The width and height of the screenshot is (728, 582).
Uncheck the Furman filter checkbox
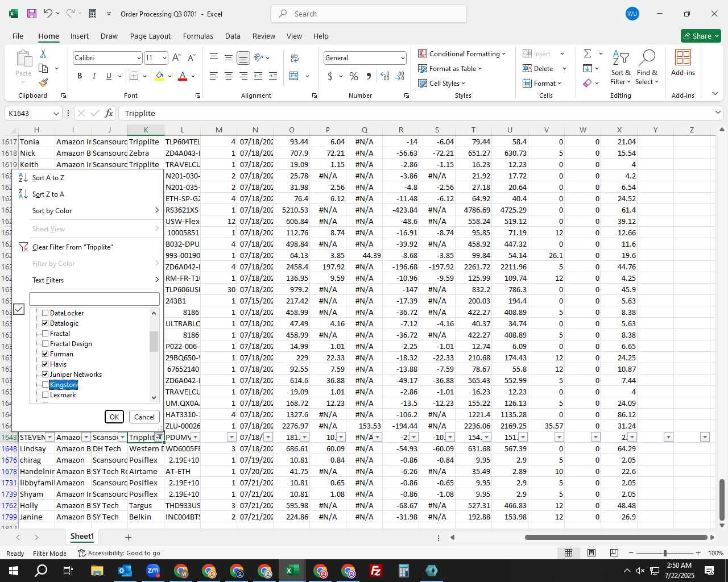coord(45,354)
